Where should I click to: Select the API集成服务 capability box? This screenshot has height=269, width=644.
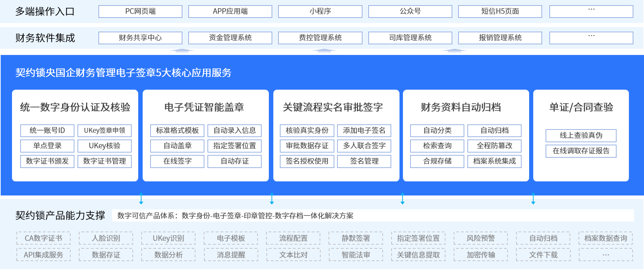44,255
